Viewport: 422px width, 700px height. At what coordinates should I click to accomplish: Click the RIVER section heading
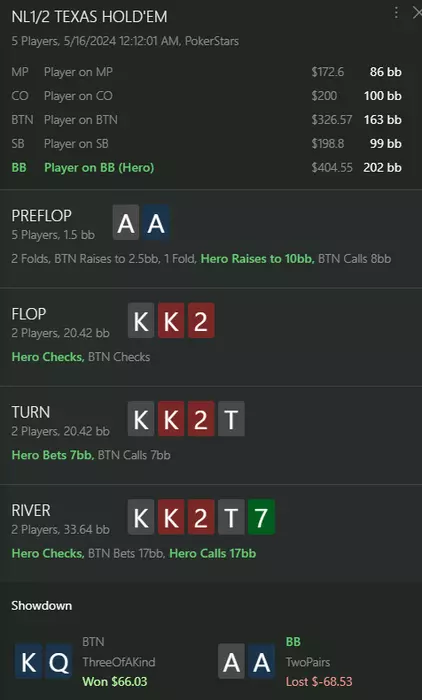coord(31,510)
